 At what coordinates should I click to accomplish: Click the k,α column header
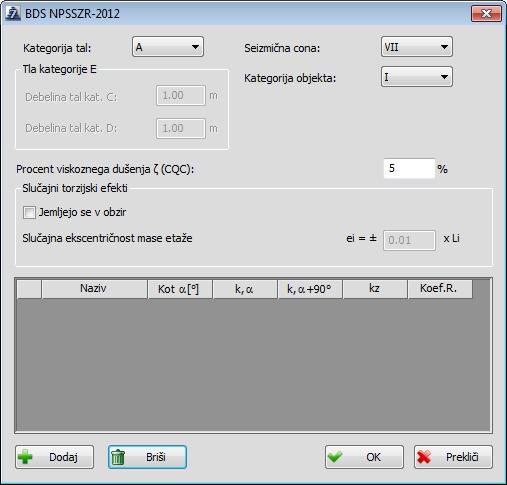click(x=245, y=289)
